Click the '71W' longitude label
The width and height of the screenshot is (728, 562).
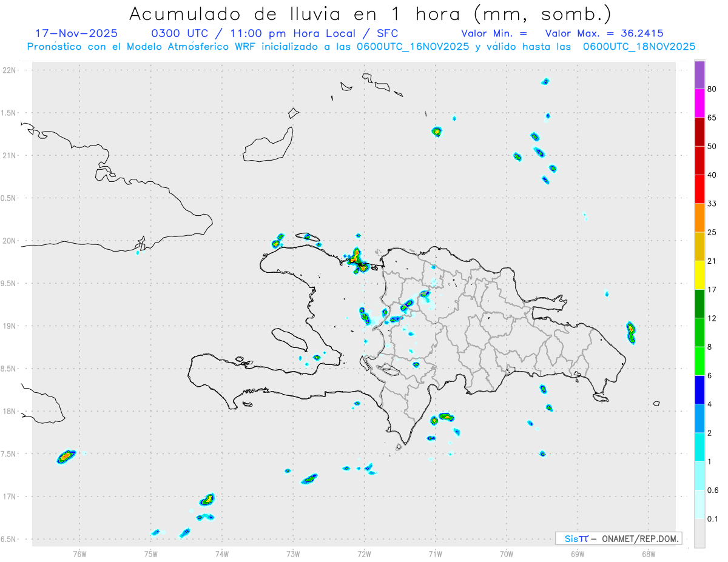[x=435, y=554]
